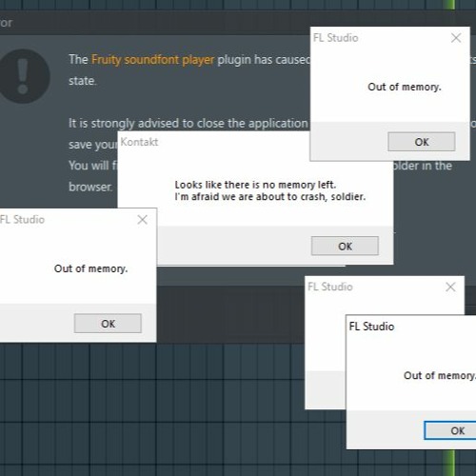The width and height of the screenshot is (476, 476).
Task: Click the orange 'Fruity soundfont player' text
Action: (x=152, y=60)
